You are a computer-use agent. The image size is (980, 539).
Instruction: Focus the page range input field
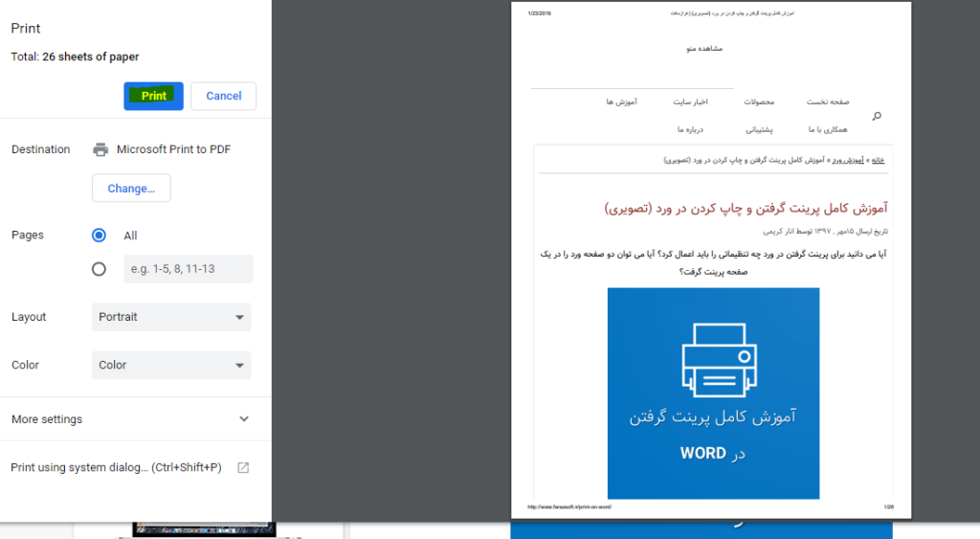[189, 269]
